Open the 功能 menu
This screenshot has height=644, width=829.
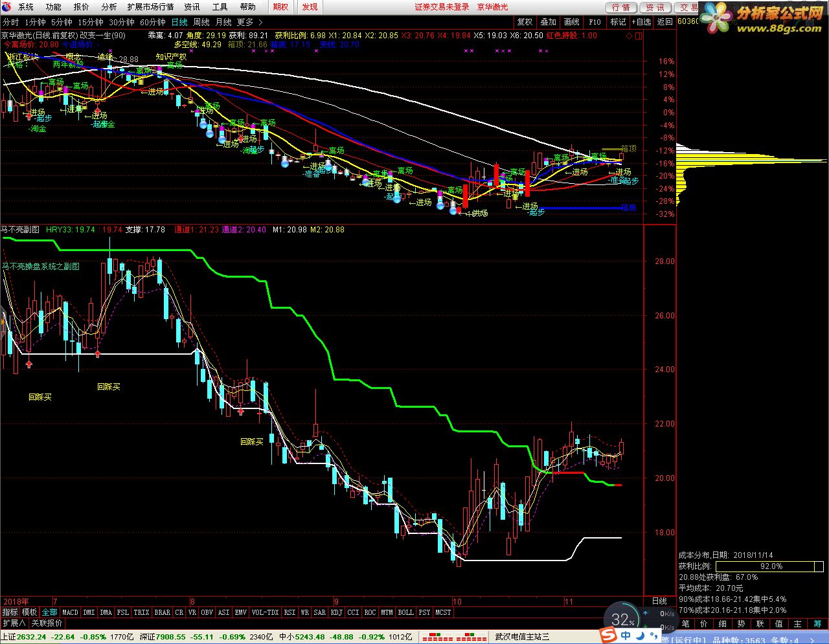pos(54,7)
